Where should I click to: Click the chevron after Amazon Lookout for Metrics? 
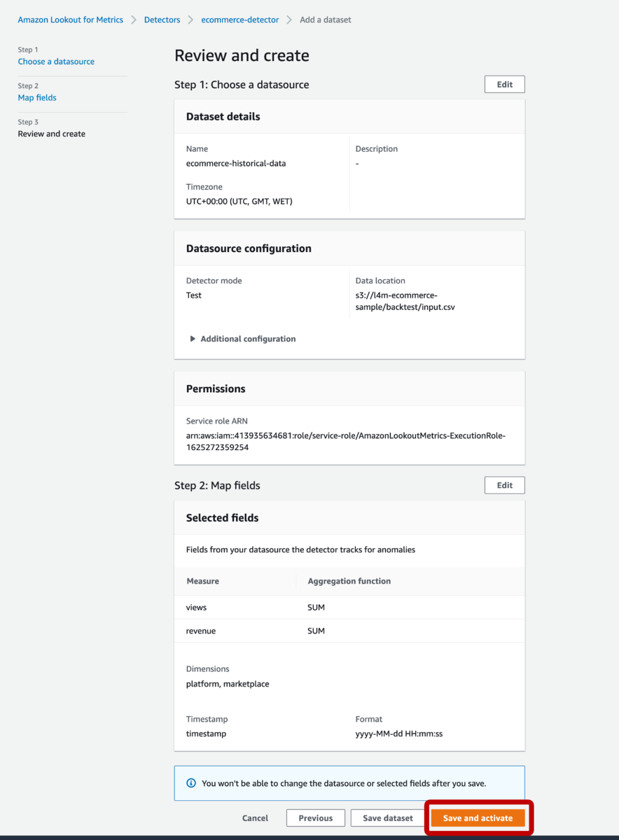click(134, 20)
